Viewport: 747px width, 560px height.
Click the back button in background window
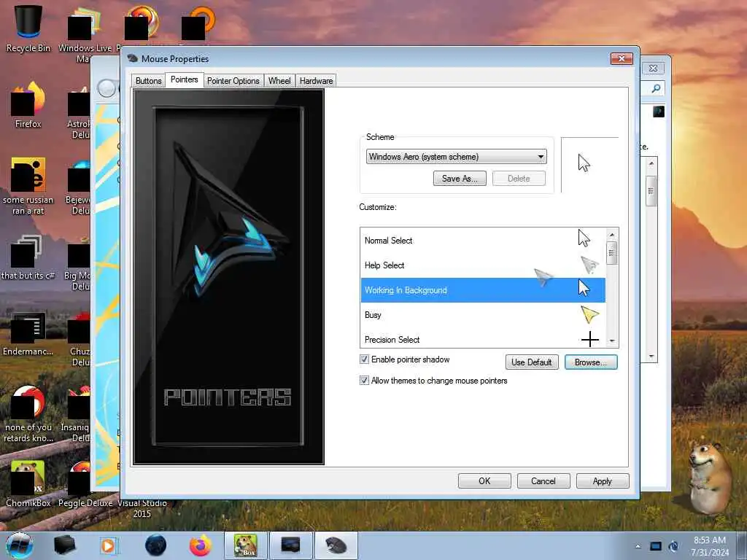pos(107,88)
